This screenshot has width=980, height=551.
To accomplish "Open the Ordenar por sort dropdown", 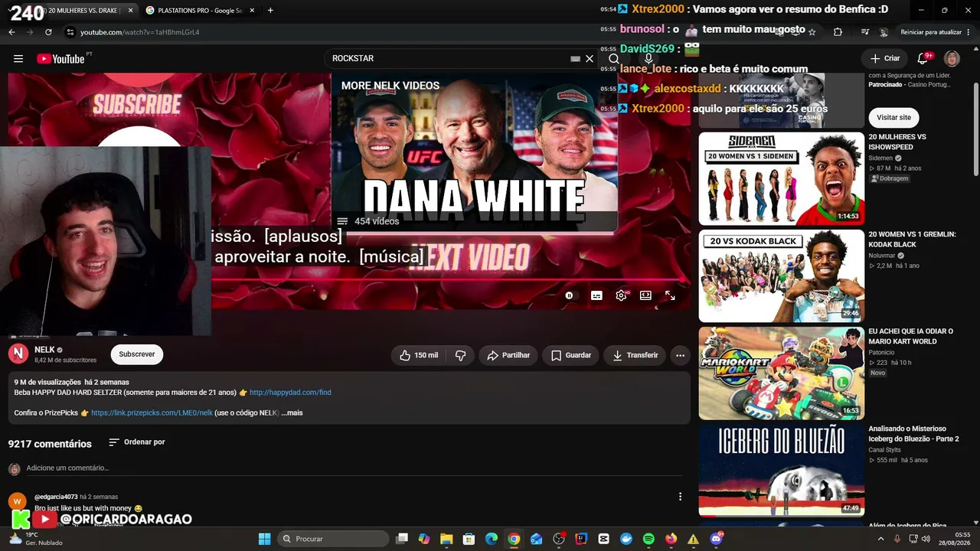I will click(137, 442).
